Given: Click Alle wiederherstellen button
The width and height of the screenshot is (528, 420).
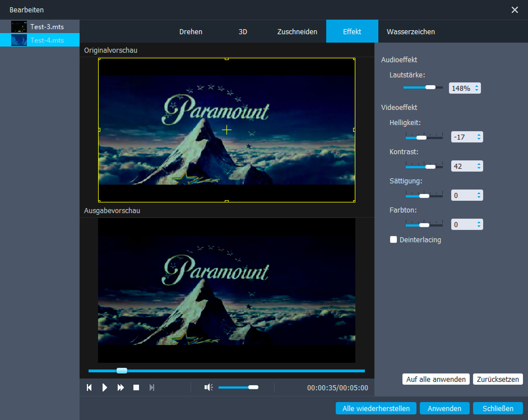Looking at the screenshot, I should pyautogui.click(x=376, y=408).
